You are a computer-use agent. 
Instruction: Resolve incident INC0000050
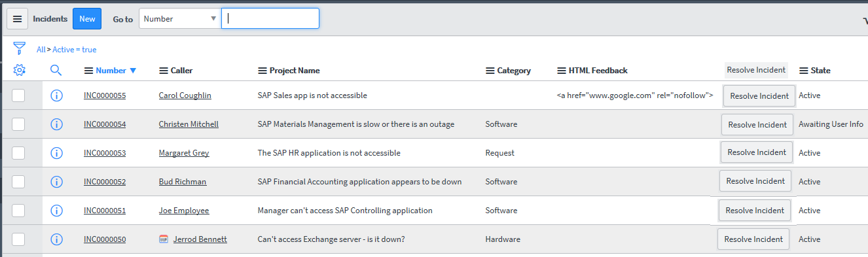pos(753,239)
